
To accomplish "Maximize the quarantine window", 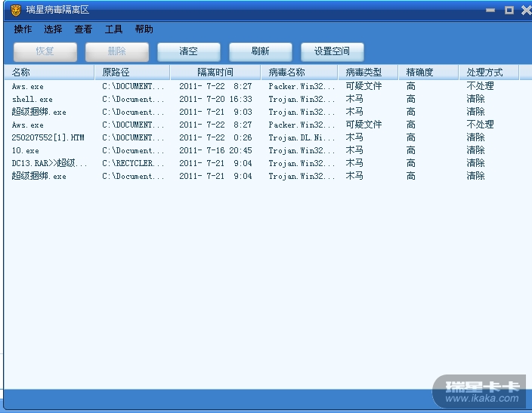I will point(509,10).
